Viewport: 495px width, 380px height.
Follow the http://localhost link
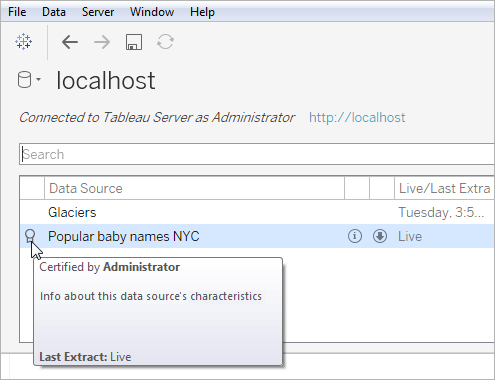(x=357, y=118)
